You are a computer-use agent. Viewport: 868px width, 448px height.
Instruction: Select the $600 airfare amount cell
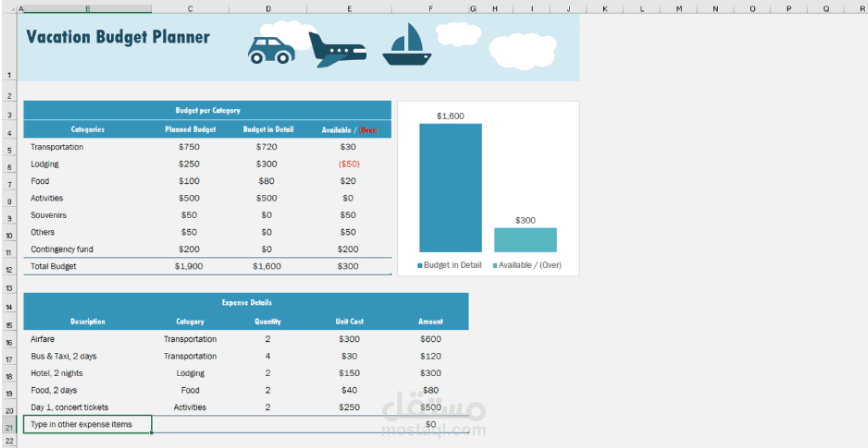(430, 339)
